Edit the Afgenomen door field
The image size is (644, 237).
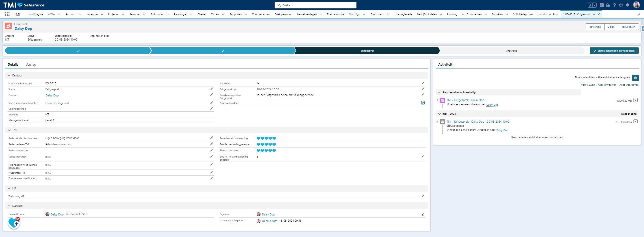pos(423,103)
